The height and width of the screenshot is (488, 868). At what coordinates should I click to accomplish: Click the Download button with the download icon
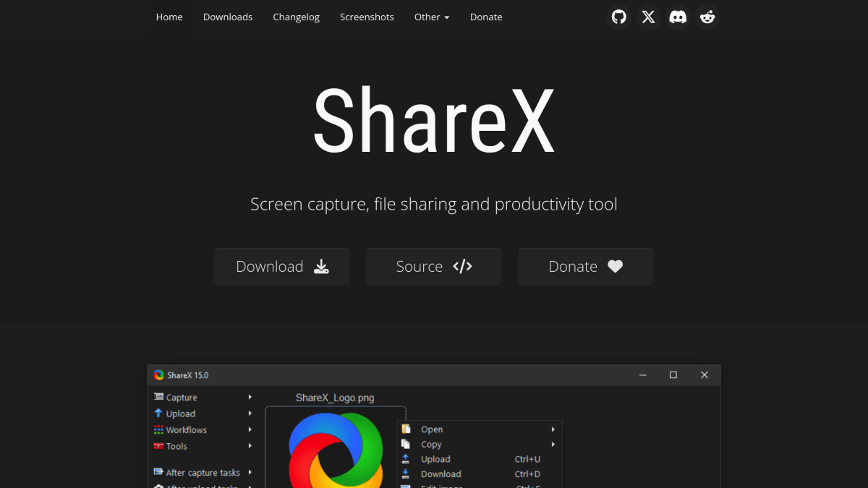pyautogui.click(x=281, y=266)
